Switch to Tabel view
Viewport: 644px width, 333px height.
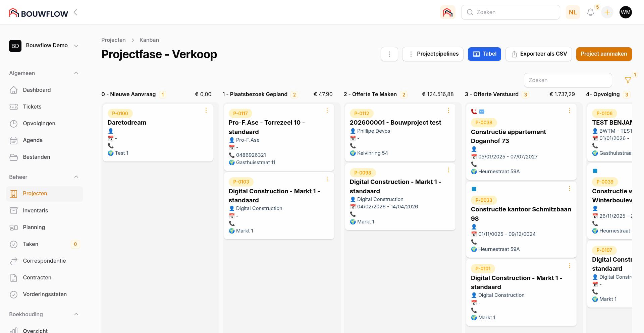[484, 54]
